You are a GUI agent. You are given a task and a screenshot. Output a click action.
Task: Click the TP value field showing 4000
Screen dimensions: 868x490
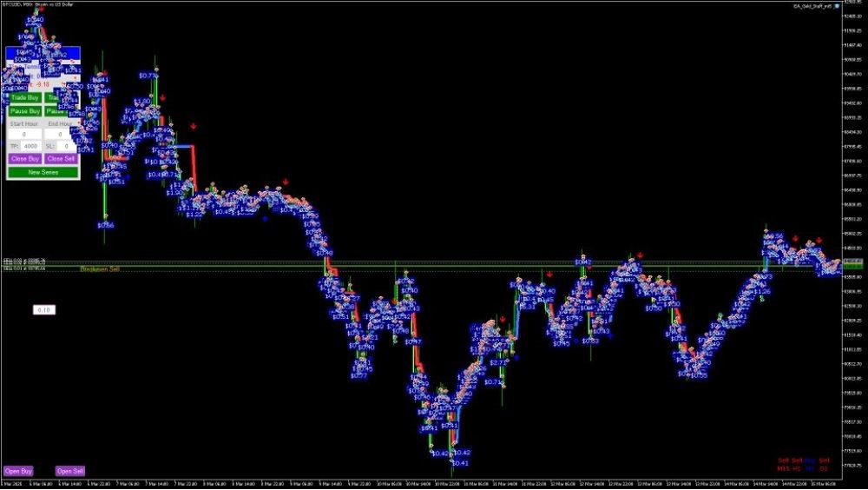30,146
